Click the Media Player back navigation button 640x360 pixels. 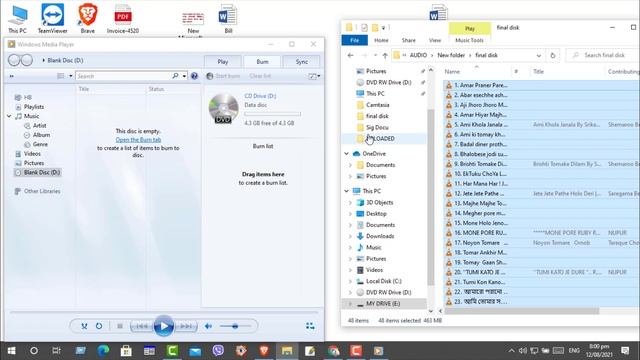pos(14,60)
